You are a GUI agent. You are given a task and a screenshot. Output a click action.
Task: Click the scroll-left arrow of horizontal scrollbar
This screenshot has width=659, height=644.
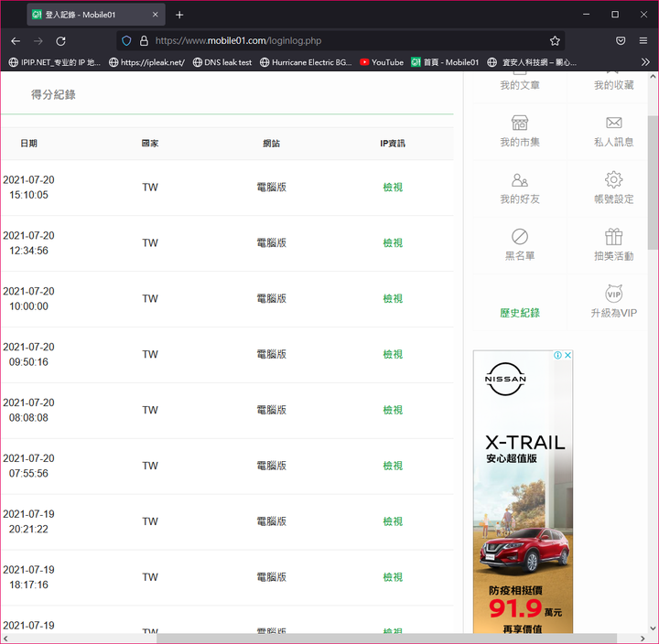coord(5,639)
